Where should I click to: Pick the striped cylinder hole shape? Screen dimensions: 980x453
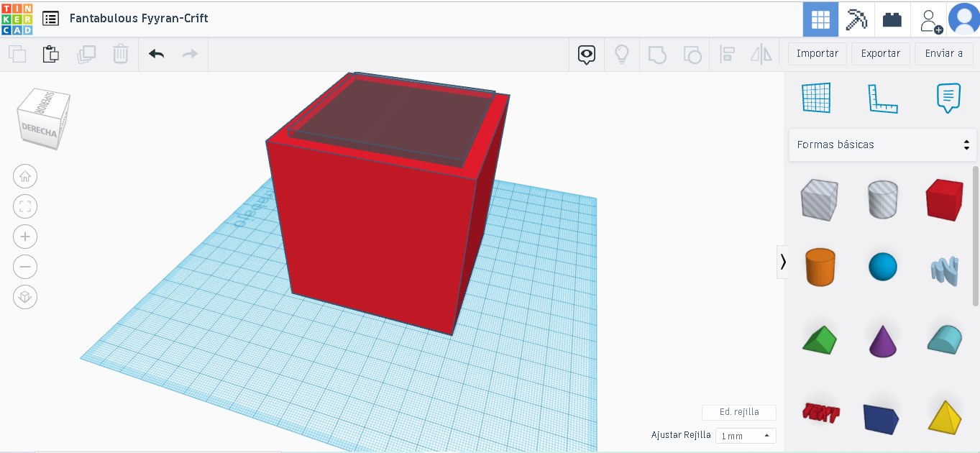[x=883, y=199]
